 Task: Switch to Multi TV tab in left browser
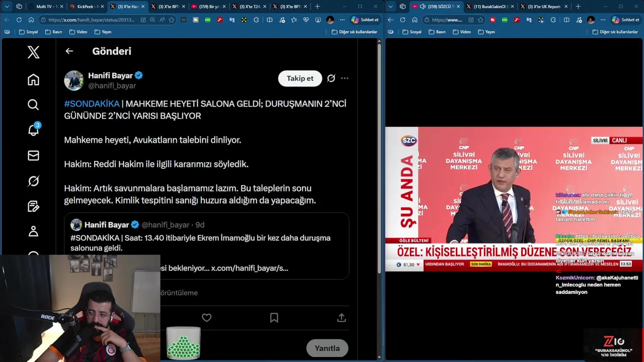[46, 7]
